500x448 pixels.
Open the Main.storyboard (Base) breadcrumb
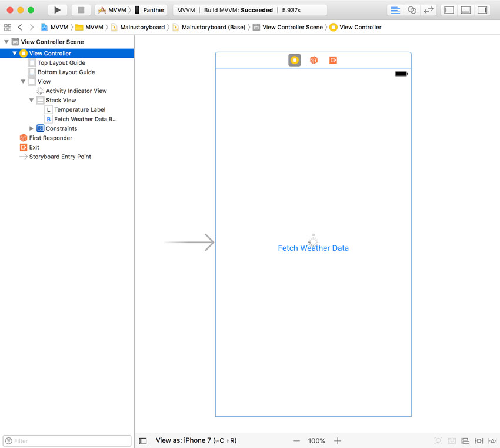coord(209,28)
